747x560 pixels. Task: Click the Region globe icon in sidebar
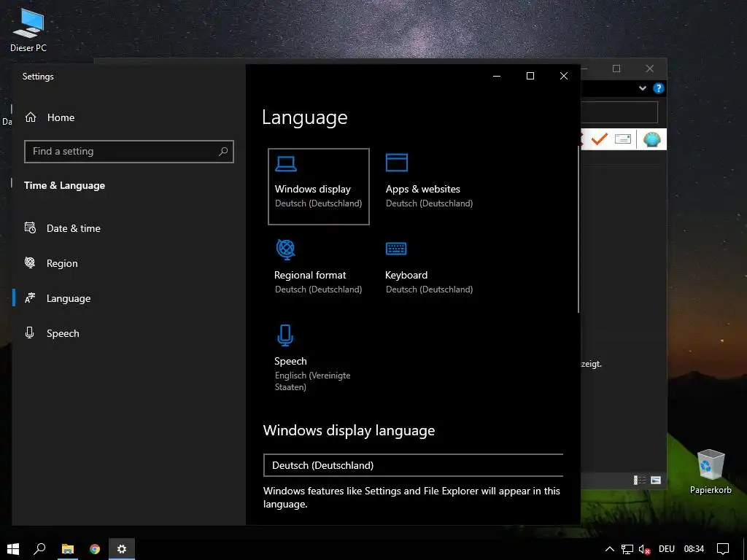click(x=30, y=262)
